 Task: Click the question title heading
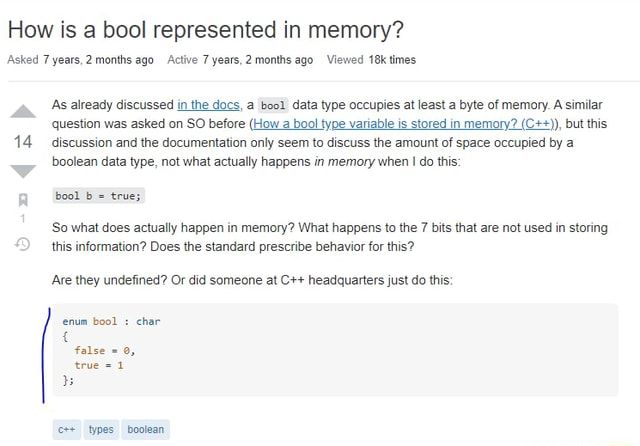click(x=206, y=30)
